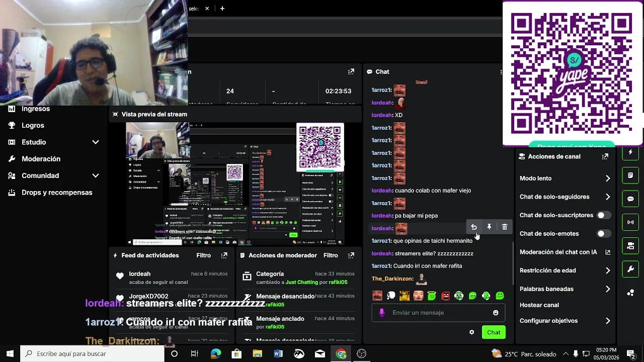Screen dimensions: 644x362
Task: Open the OBS Studio taskbar icon
Action: pos(361,354)
